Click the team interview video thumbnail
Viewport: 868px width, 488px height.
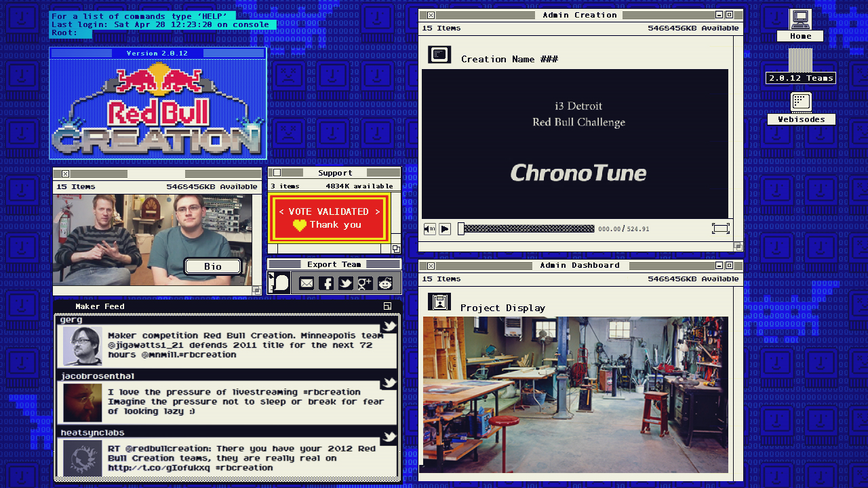(153, 240)
